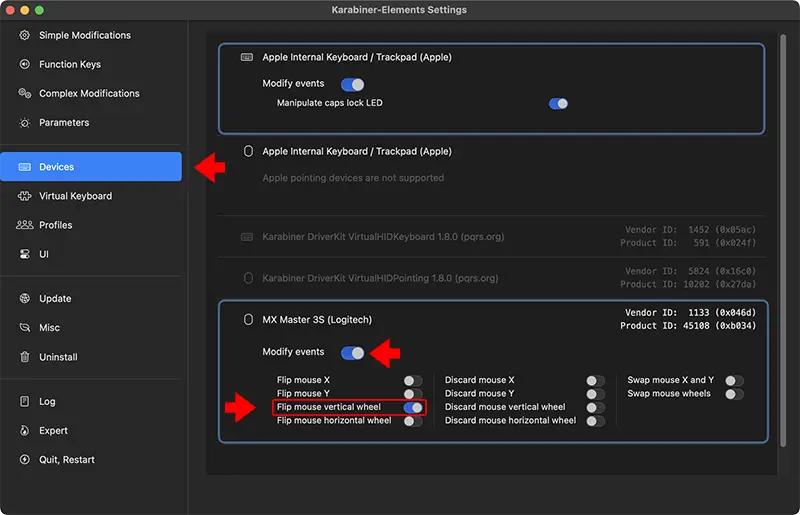The image size is (800, 515).
Task: Click the device list vertical scrollbar
Action: pyautogui.click(x=783, y=241)
